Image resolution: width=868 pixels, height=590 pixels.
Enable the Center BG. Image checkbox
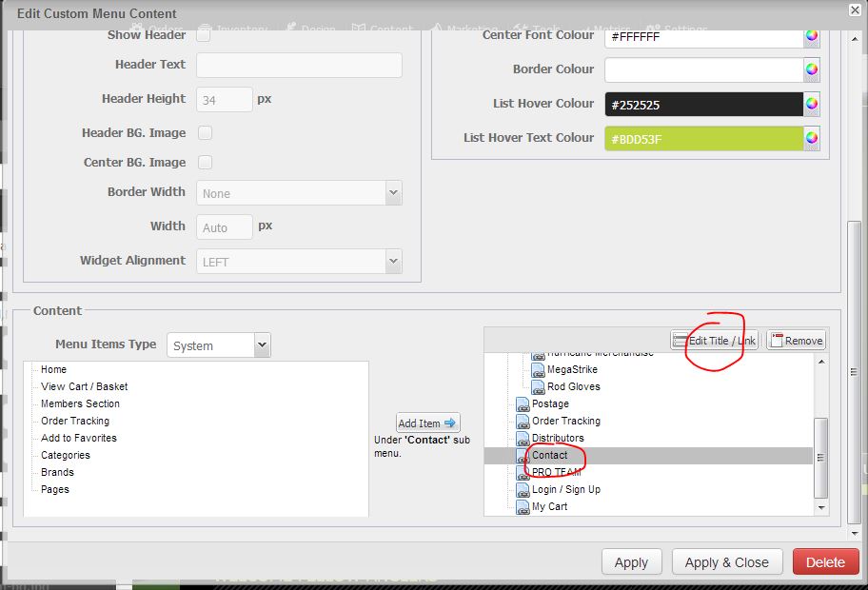point(205,162)
